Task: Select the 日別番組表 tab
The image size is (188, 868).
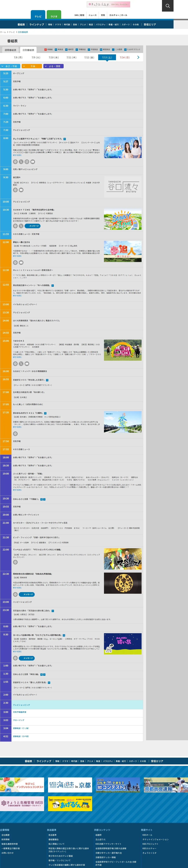Action: coord(28,50)
